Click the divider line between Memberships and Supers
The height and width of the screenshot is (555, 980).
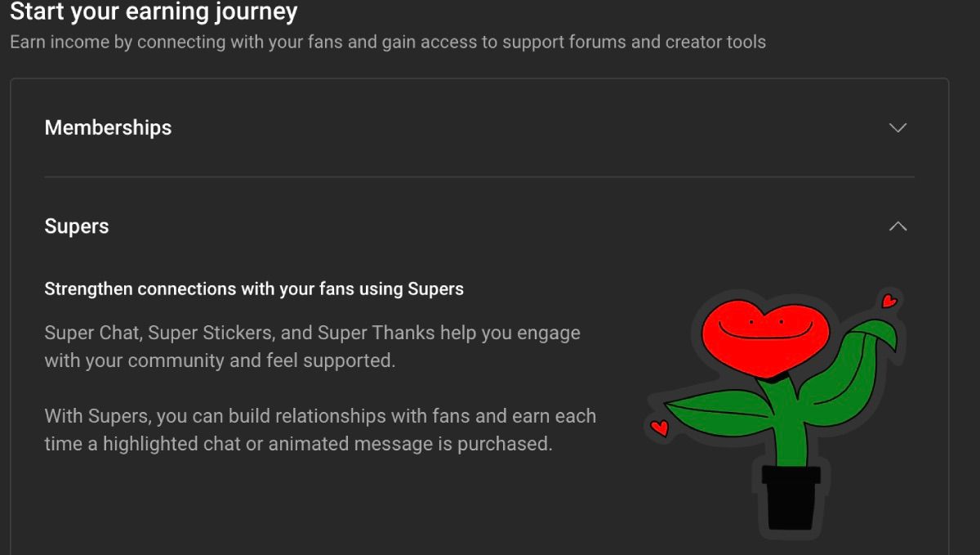[x=479, y=175]
